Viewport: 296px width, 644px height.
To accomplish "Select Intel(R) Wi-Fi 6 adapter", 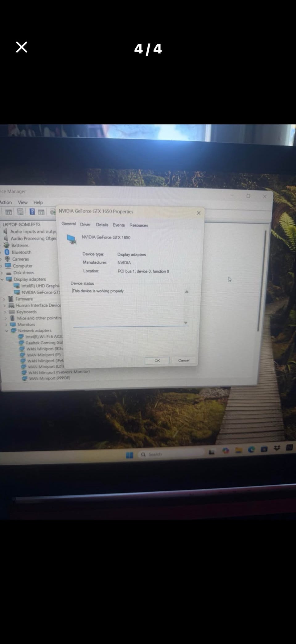I will [44, 337].
